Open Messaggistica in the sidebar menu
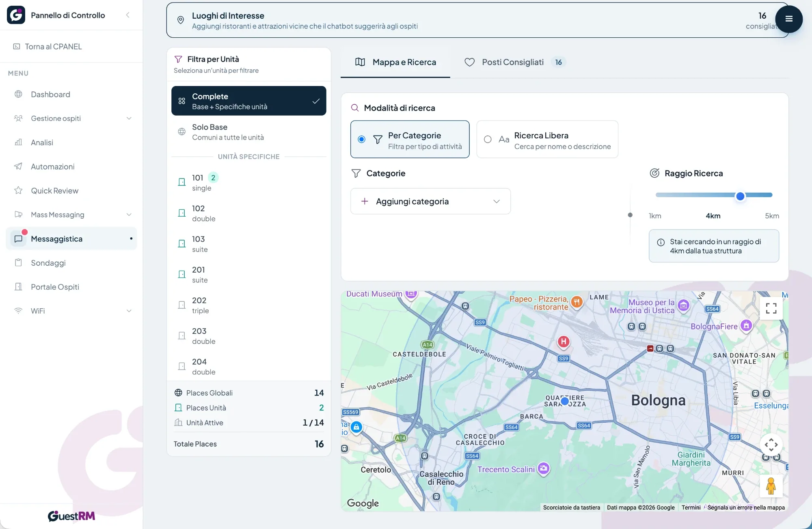Viewport: 812px width, 529px height. 71,239
